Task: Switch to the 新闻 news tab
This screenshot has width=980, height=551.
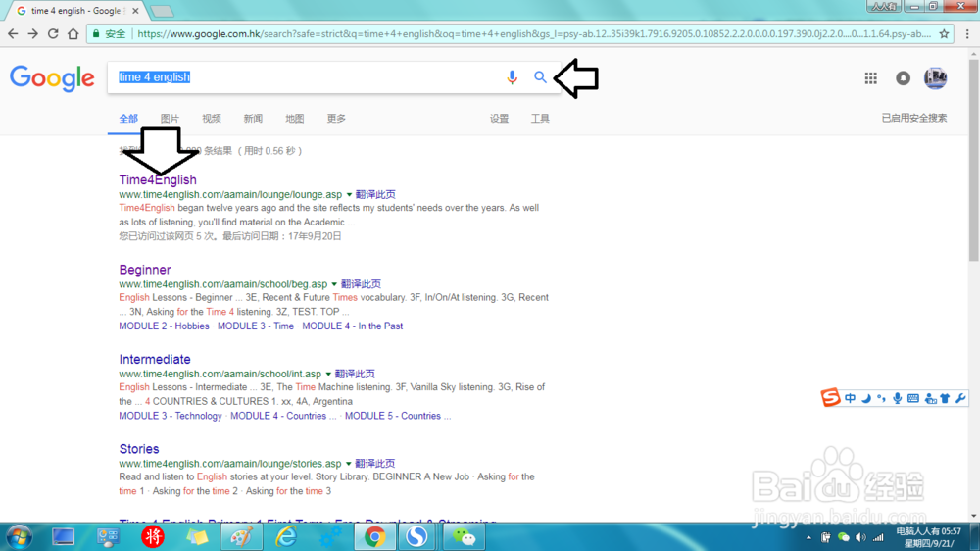Action: (x=253, y=119)
